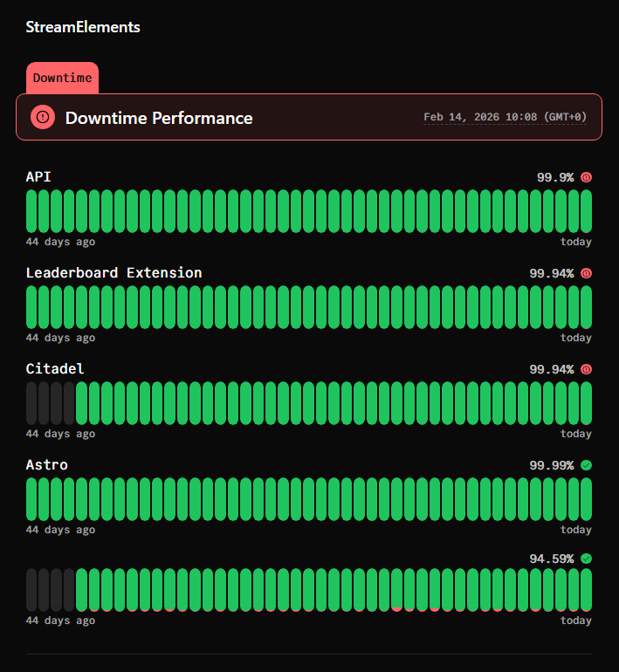Click '44 days ago' label under API chart
The height and width of the screenshot is (672, 619).
(60, 242)
